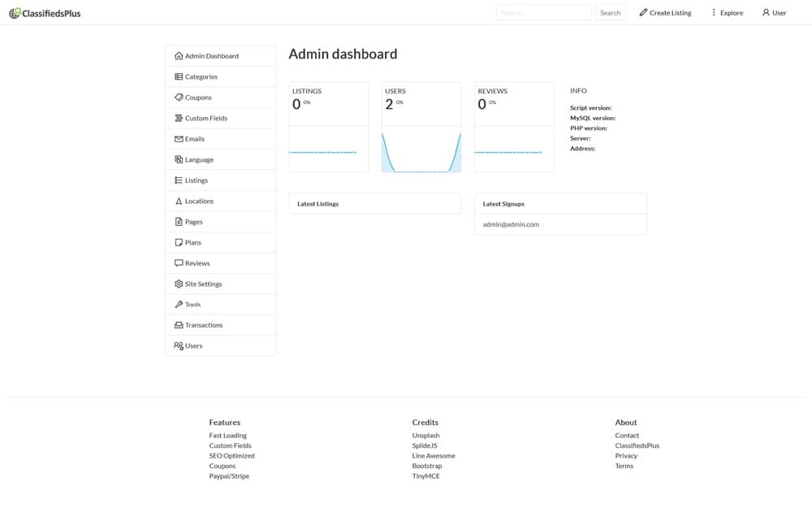Visit the TinyMCE credits link
812x508 pixels.
[425, 476]
